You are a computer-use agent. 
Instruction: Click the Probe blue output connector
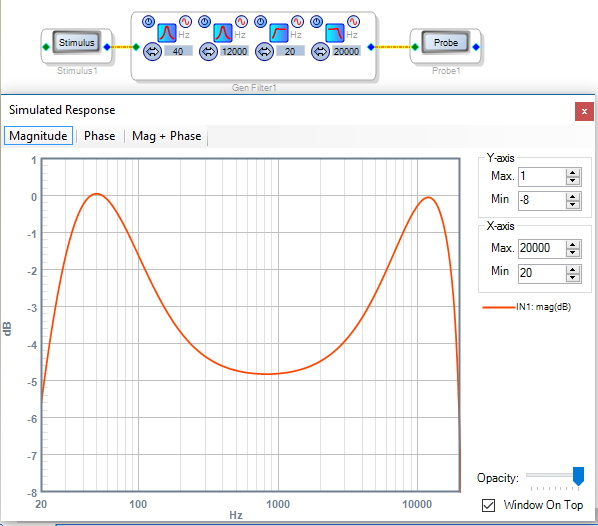click(476, 47)
